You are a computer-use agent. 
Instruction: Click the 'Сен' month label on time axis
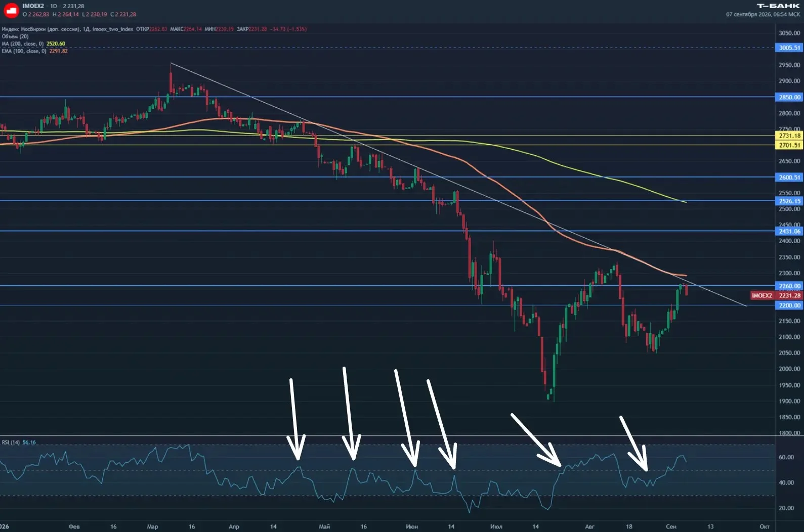(x=671, y=527)
